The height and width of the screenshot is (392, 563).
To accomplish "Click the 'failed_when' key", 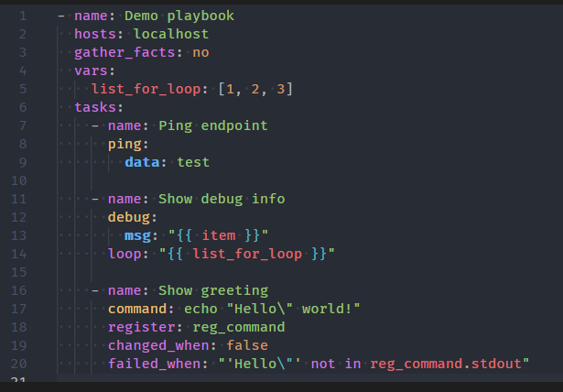I will click(154, 364).
